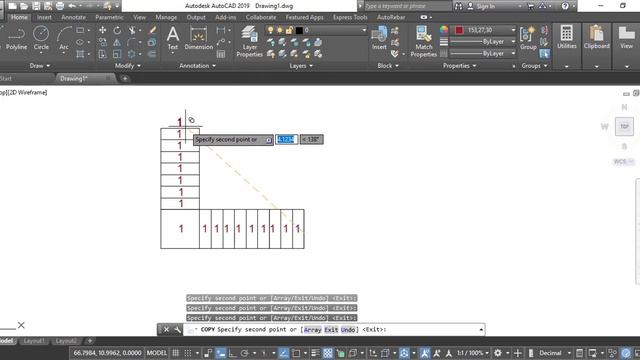Viewport: 640px width, 360px height.
Task: Choose Undo option in command line
Action: [x=348, y=330]
